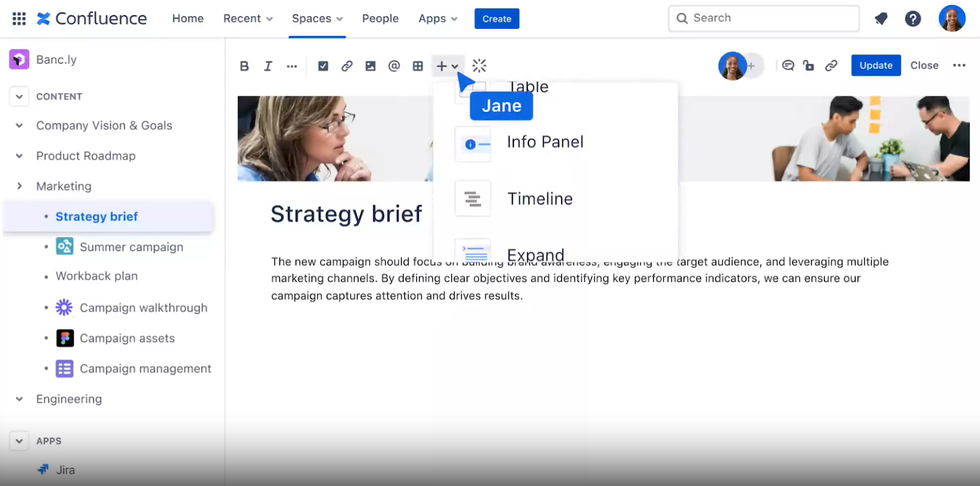This screenshot has width=980, height=486.
Task: Open Summer campaign page
Action: (131, 247)
